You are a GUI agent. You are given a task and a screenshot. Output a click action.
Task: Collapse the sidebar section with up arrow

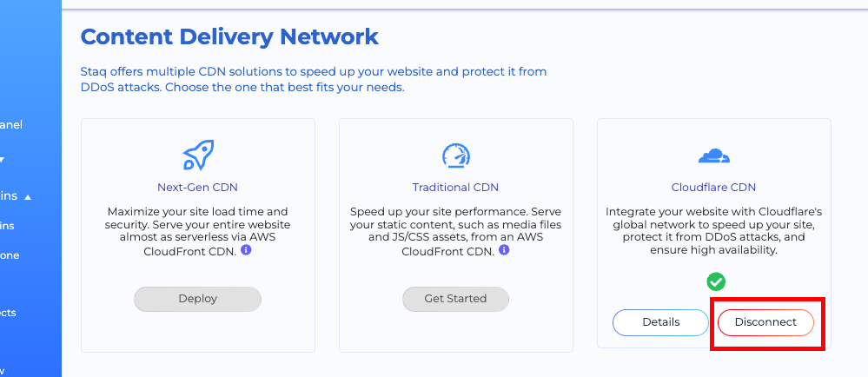coord(27,197)
